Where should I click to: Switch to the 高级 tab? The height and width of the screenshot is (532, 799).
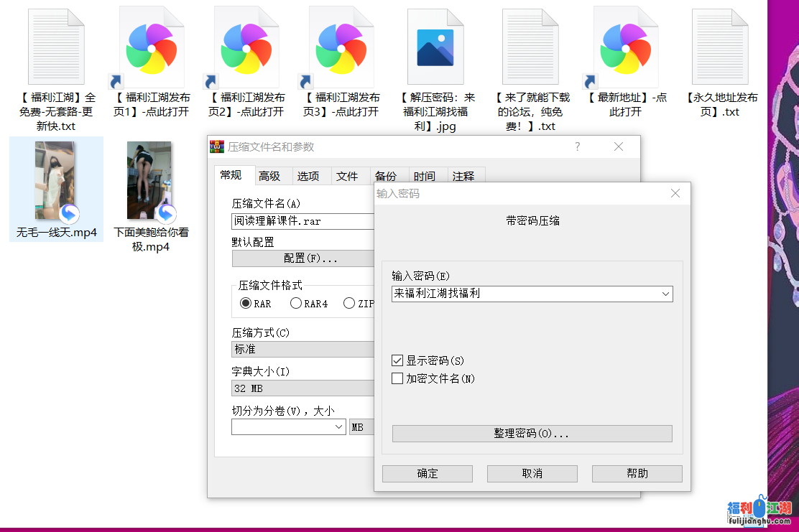tap(272, 175)
